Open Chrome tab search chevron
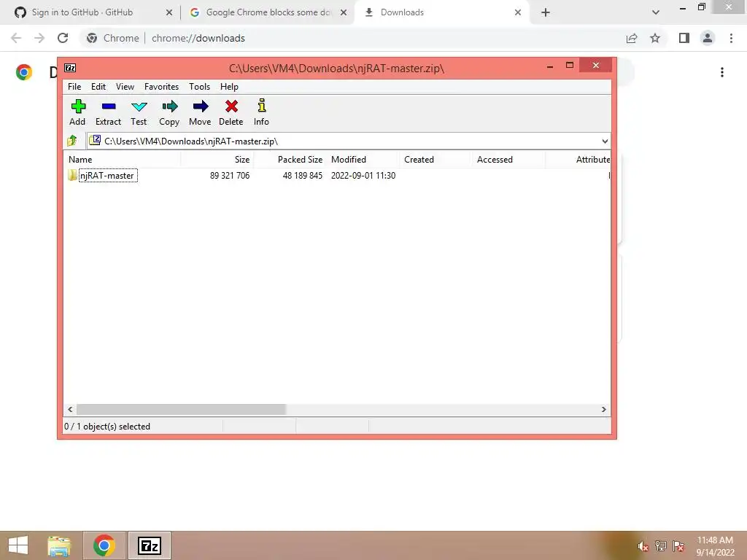This screenshot has width=747, height=560. 656,12
